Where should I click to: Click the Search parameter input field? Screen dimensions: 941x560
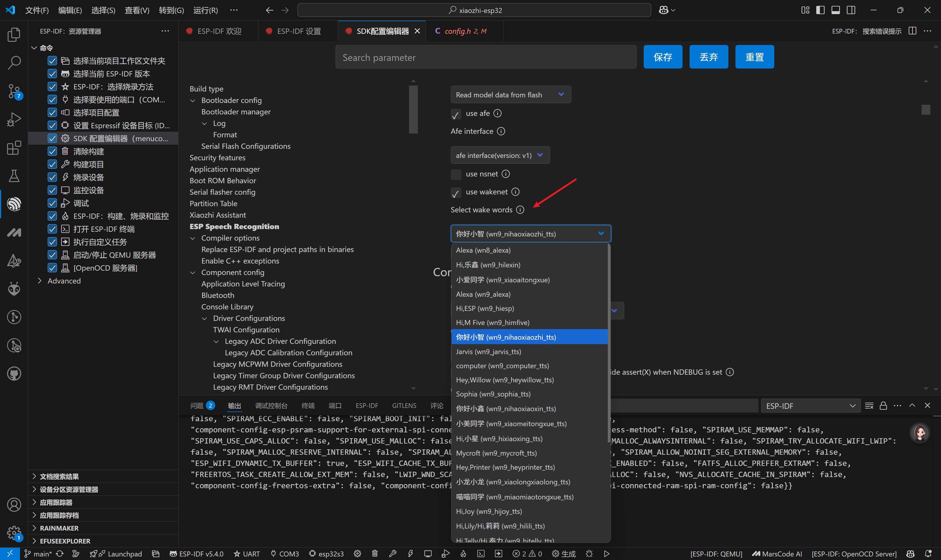coord(485,57)
